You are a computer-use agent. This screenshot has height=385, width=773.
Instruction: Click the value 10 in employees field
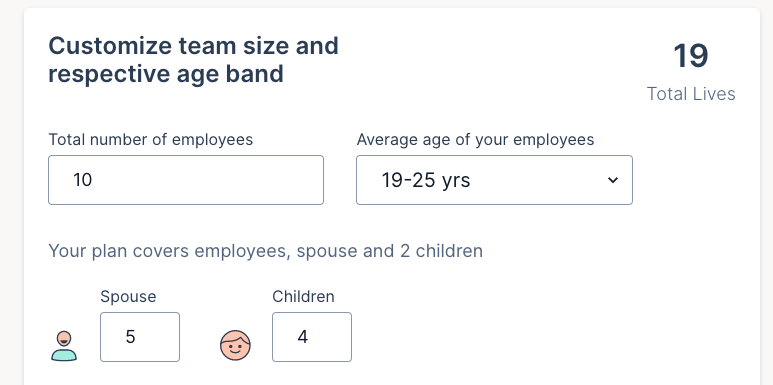(x=82, y=180)
